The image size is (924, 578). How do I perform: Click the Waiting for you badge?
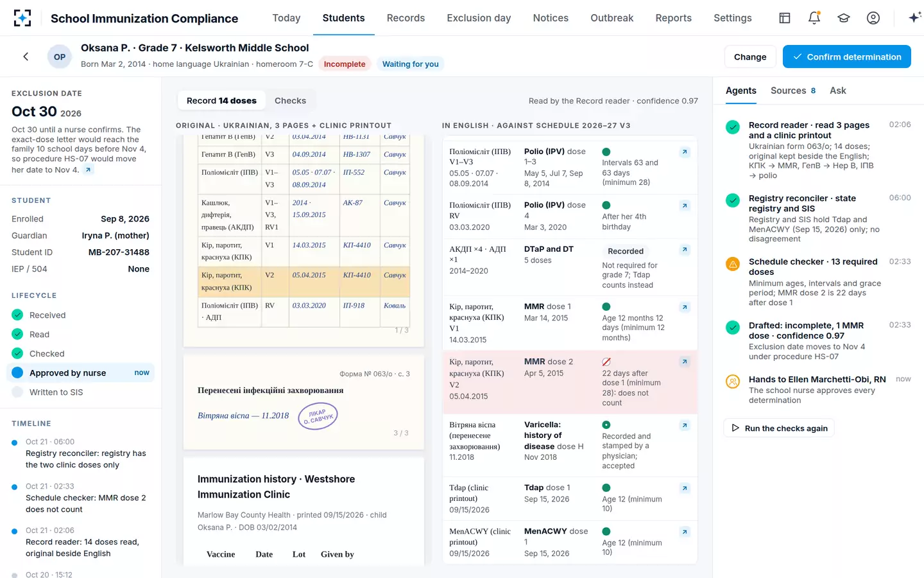411,64
